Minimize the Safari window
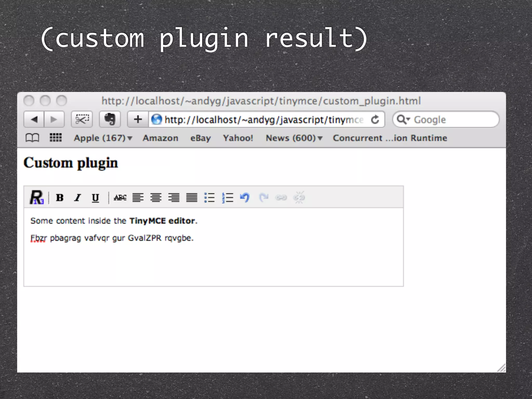The image size is (532, 399). pyautogui.click(x=45, y=101)
